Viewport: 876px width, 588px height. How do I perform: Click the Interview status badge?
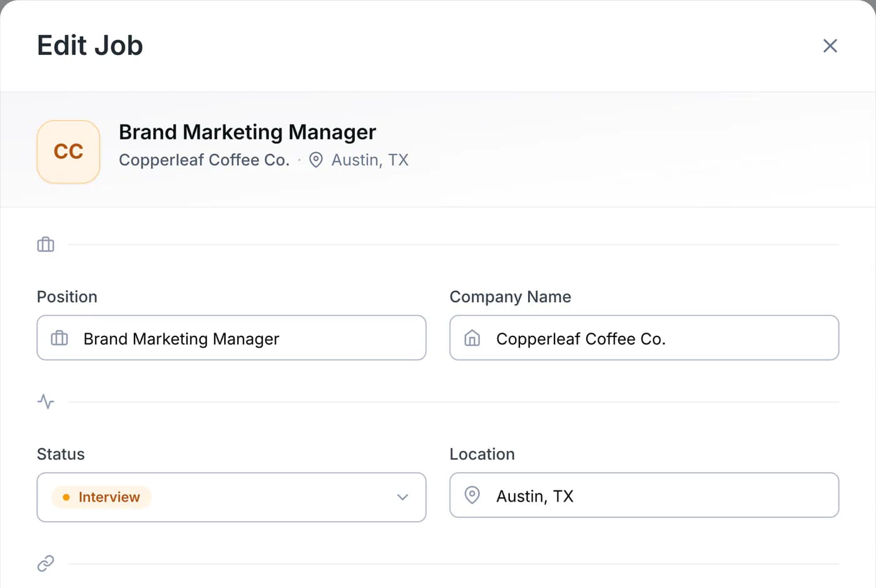pyautogui.click(x=101, y=497)
